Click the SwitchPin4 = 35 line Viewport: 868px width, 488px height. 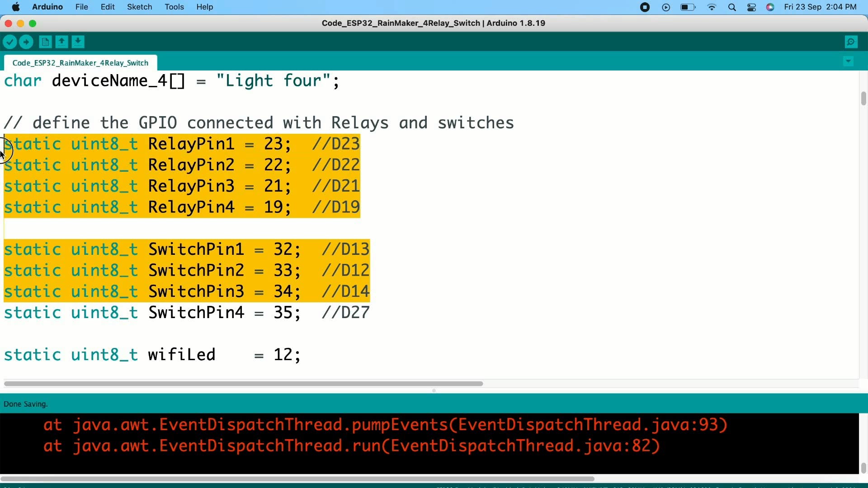click(x=187, y=313)
